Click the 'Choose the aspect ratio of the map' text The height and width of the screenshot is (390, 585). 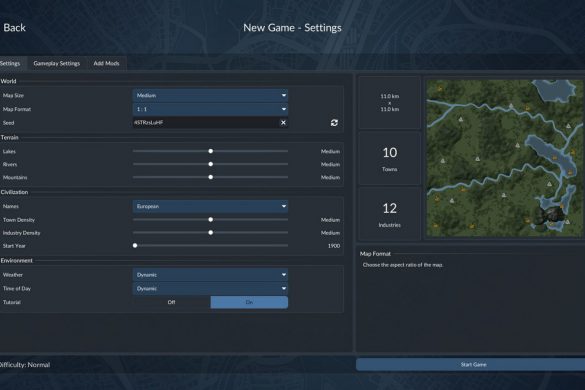403,265
